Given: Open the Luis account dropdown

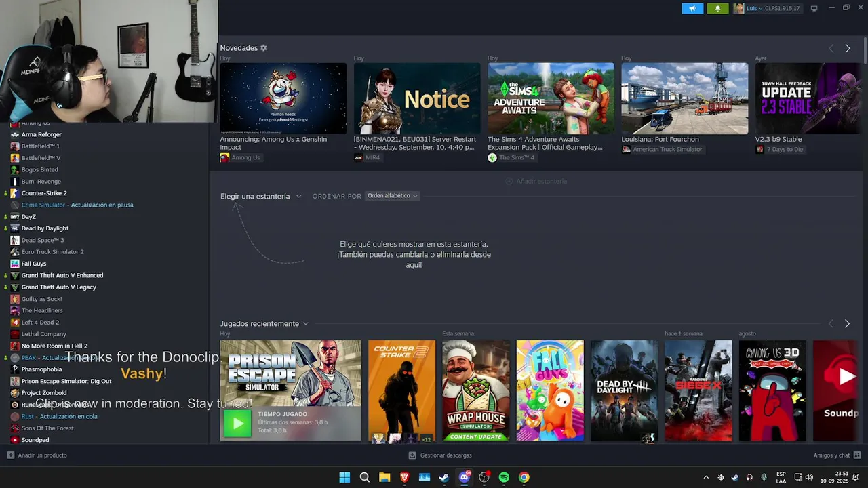Looking at the screenshot, I should (753, 8).
